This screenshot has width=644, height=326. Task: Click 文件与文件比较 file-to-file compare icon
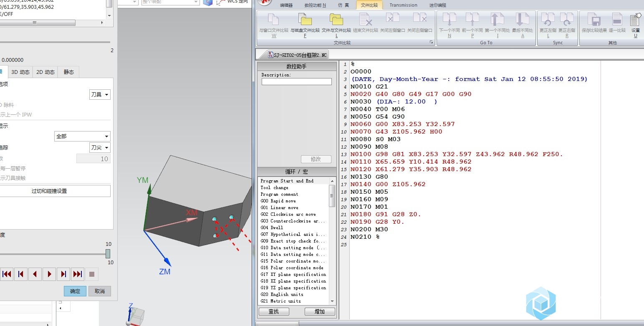pyautogui.click(x=336, y=20)
